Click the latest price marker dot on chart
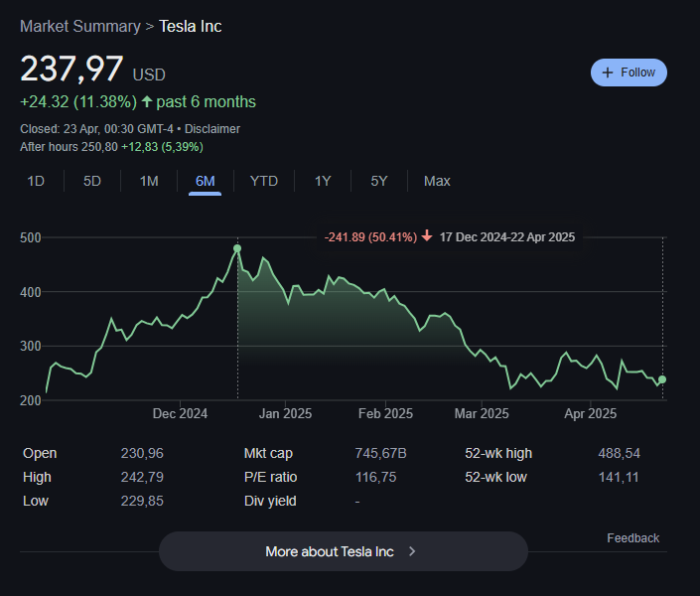The height and width of the screenshot is (596, 700). click(662, 379)
